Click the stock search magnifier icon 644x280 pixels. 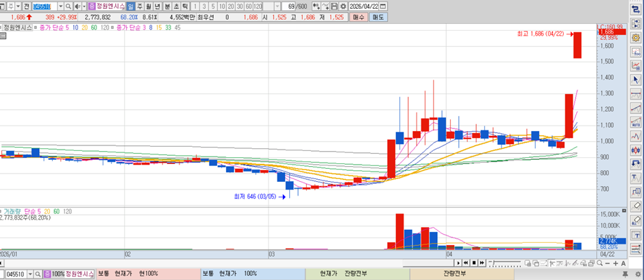click(69, 7)
